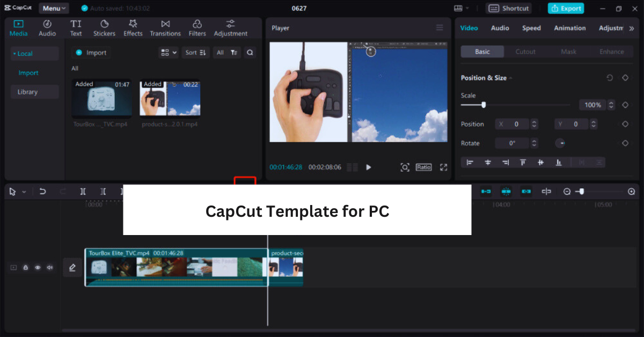Open the media view mode dropdown
The height and width of the screenshot is (337, 644).
(x=169, y=53)
